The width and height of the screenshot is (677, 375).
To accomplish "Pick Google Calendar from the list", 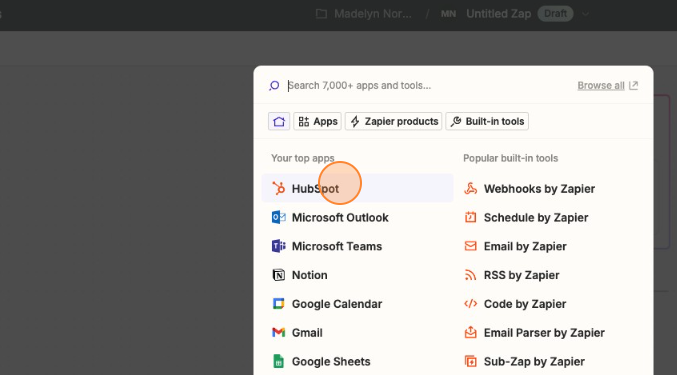I will coord(357,304).
